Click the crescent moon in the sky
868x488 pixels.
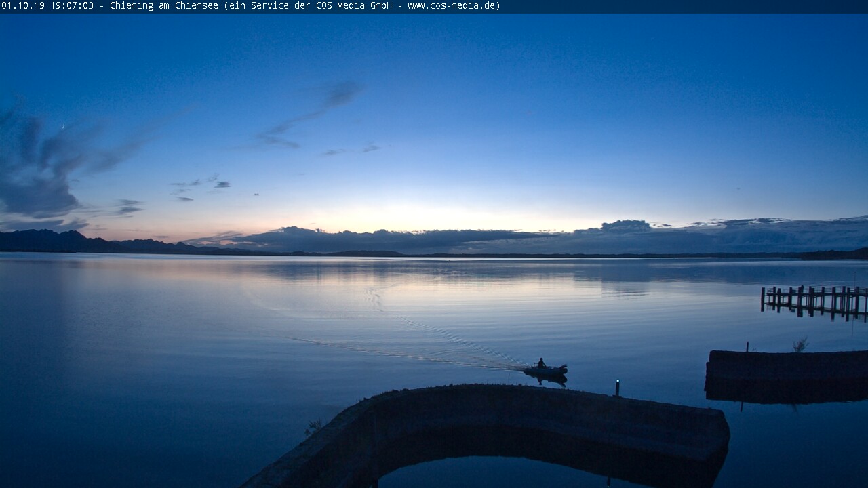pos(63,126)
